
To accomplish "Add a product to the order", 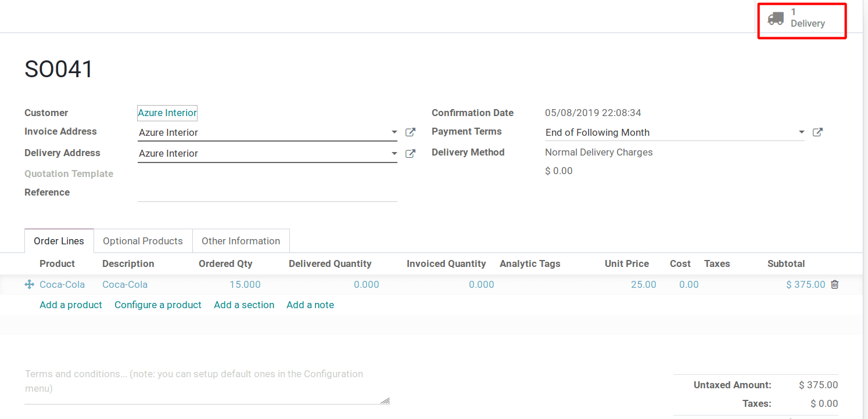I will pos(71,305).
